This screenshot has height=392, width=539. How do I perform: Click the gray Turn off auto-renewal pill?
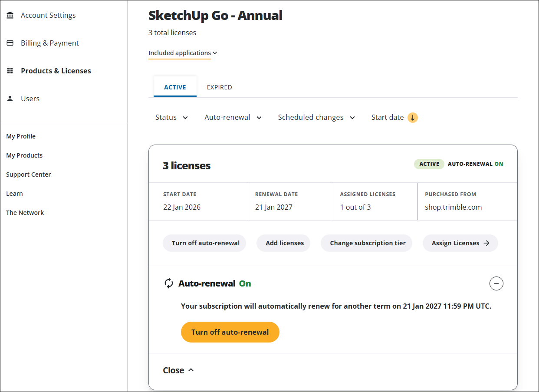coord(204,243)
